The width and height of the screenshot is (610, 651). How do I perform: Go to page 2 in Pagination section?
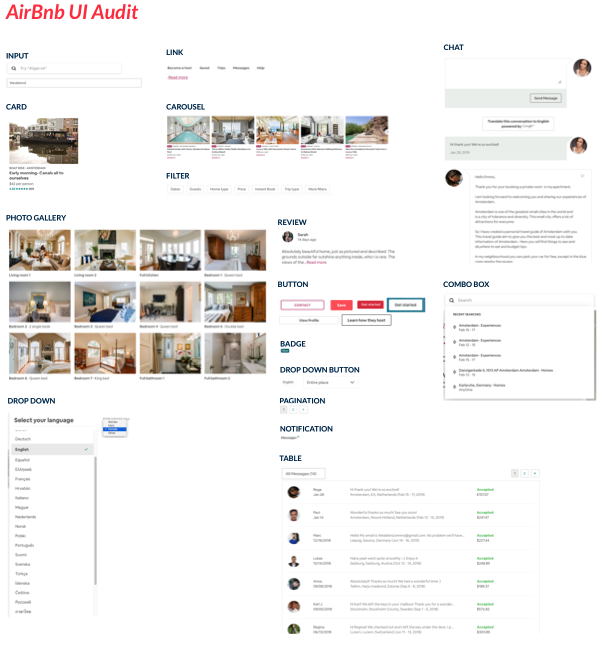coord(293,410)
